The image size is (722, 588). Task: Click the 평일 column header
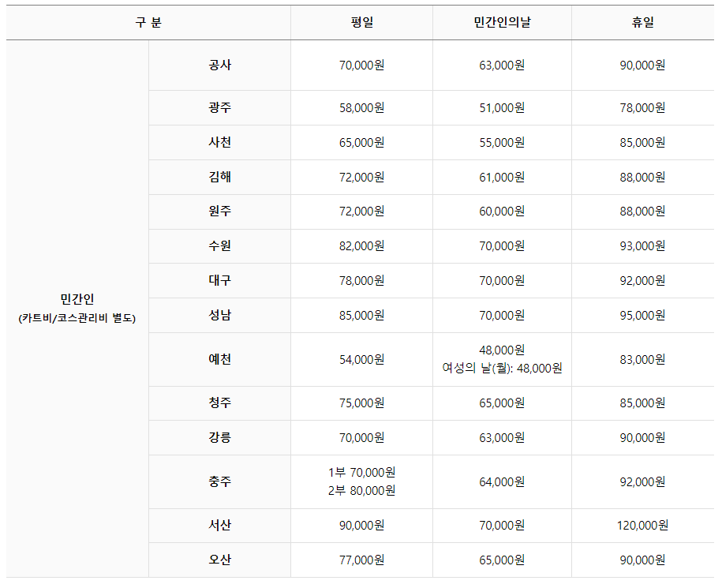(x=362, y=22)
